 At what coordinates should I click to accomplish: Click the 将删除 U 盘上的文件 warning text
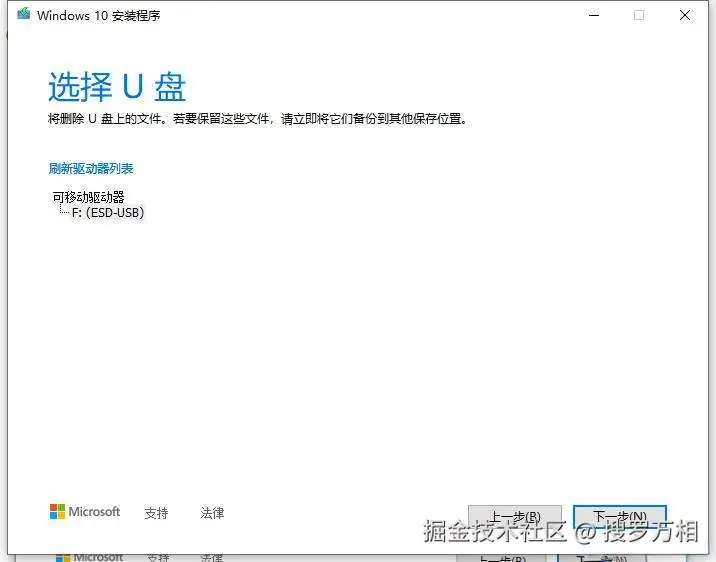coord(258,119)
